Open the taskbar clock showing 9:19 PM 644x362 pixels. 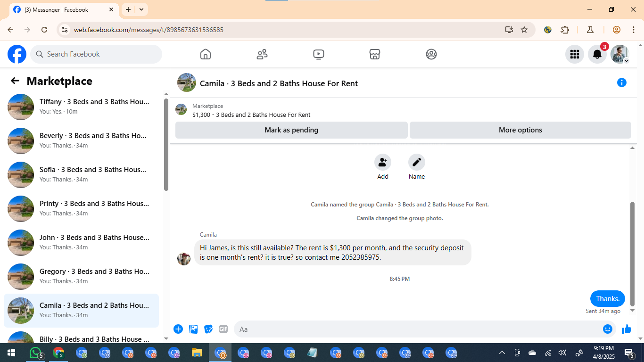[x=604, y=353]
